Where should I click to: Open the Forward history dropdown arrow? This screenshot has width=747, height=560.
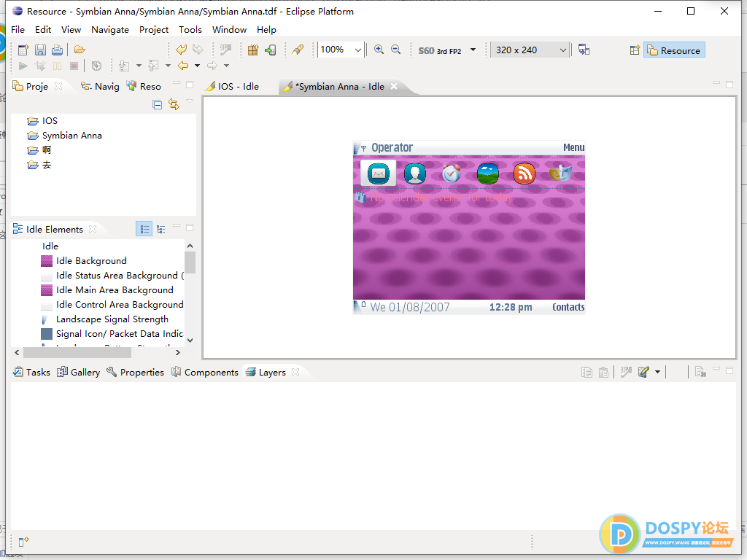click(x=226, y=66)
